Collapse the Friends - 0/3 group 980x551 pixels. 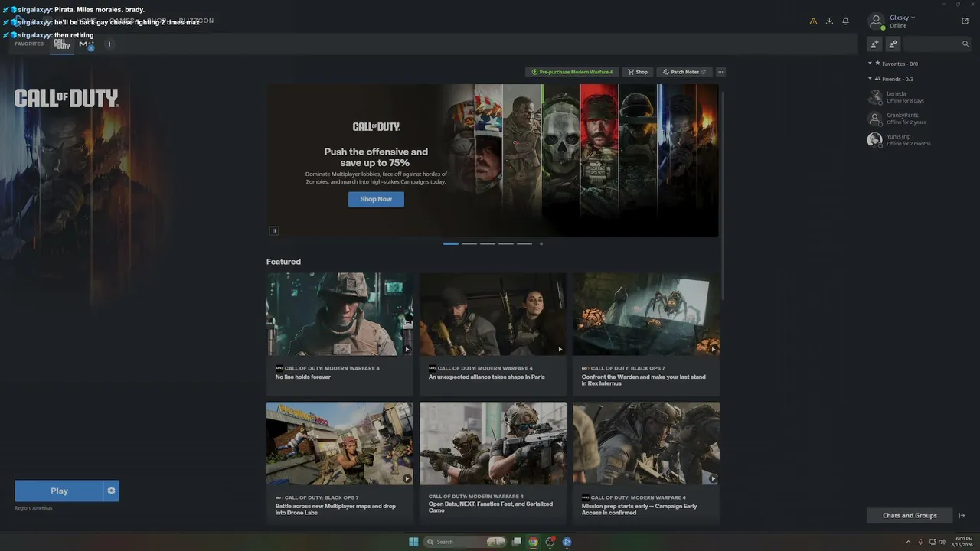pos(870,79)
